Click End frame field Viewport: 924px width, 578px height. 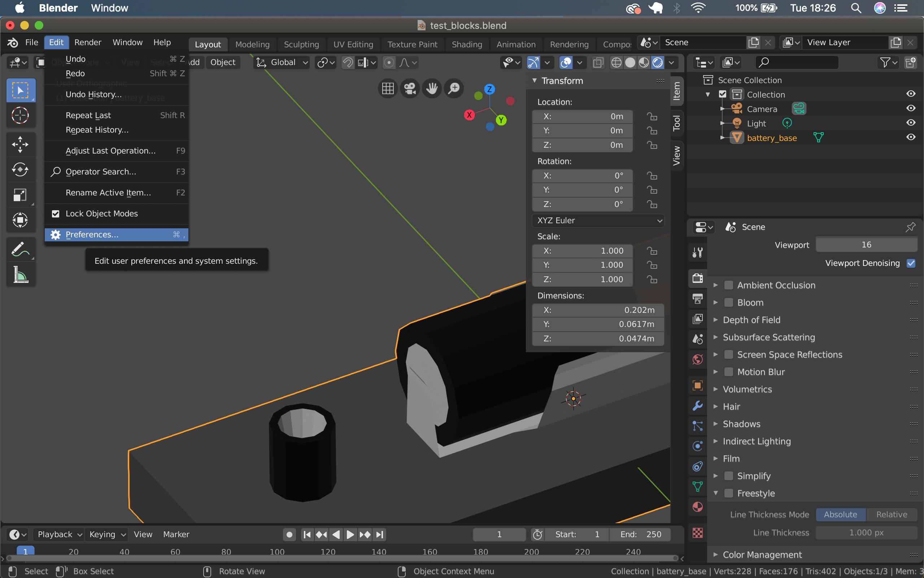click(x=640, y=534)
